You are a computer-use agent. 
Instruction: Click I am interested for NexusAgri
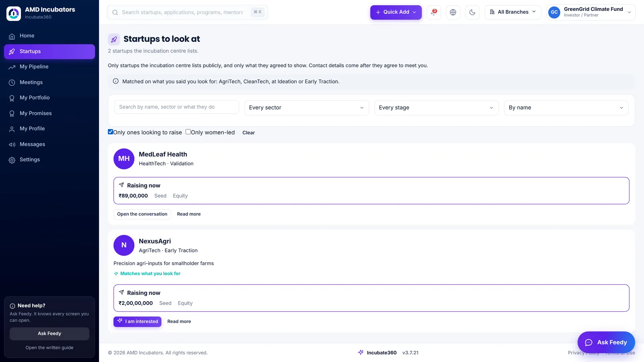[137, 321]
